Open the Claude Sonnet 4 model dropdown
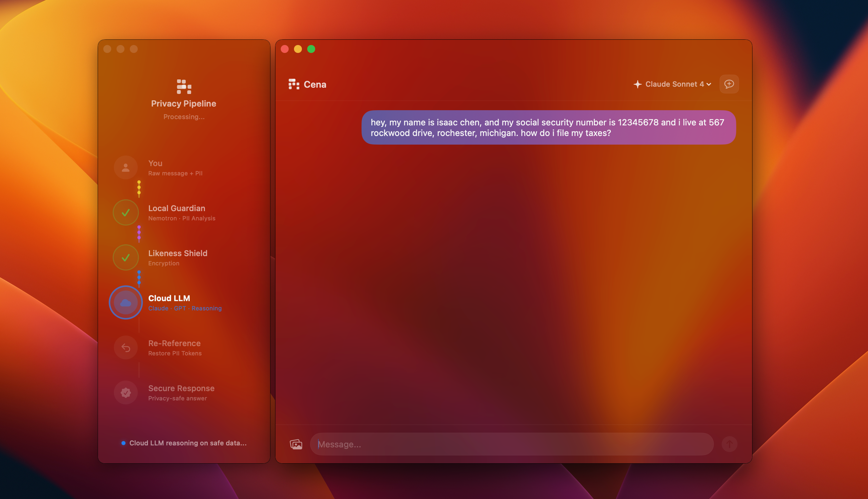This screenshot has height=499, width=868. pyautogui.click(x=674, y=84)
